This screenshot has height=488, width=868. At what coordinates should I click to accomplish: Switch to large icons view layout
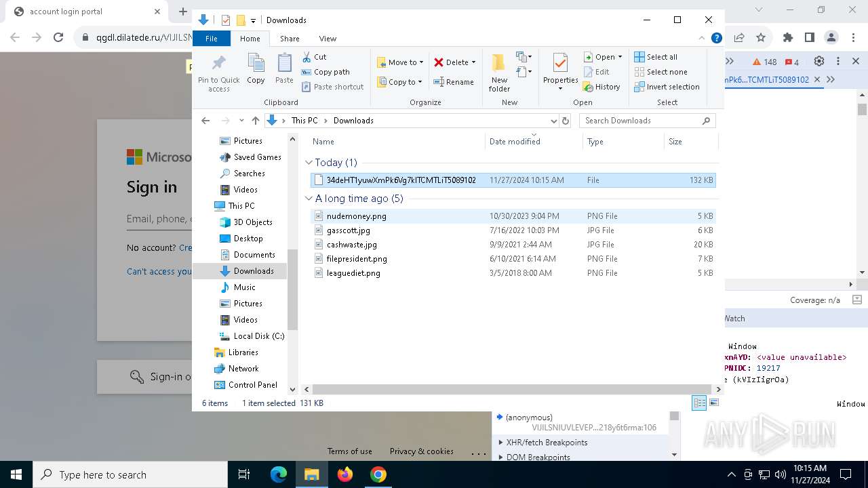[x=713, y=403]
